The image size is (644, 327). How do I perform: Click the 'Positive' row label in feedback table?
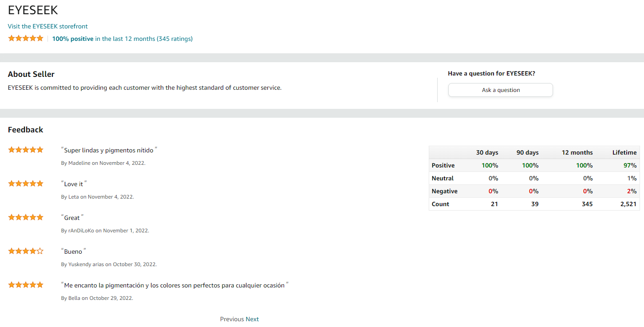point(443,165)
